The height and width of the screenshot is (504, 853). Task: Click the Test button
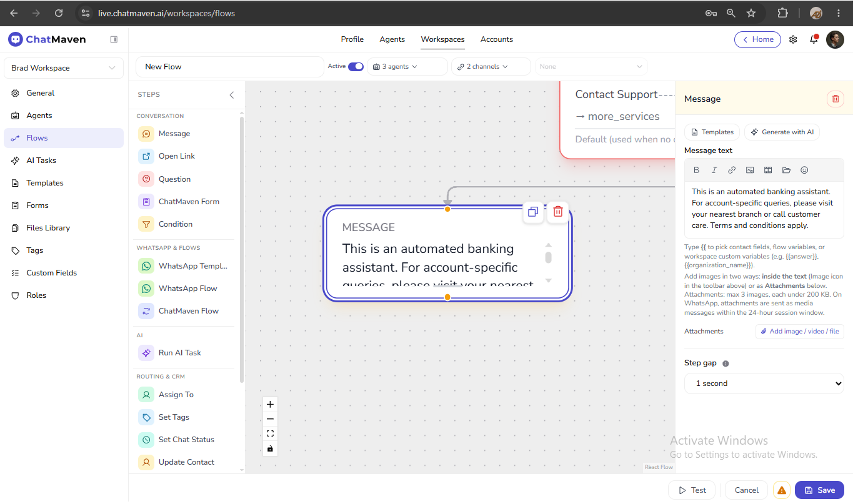click(x=692, y=490)
